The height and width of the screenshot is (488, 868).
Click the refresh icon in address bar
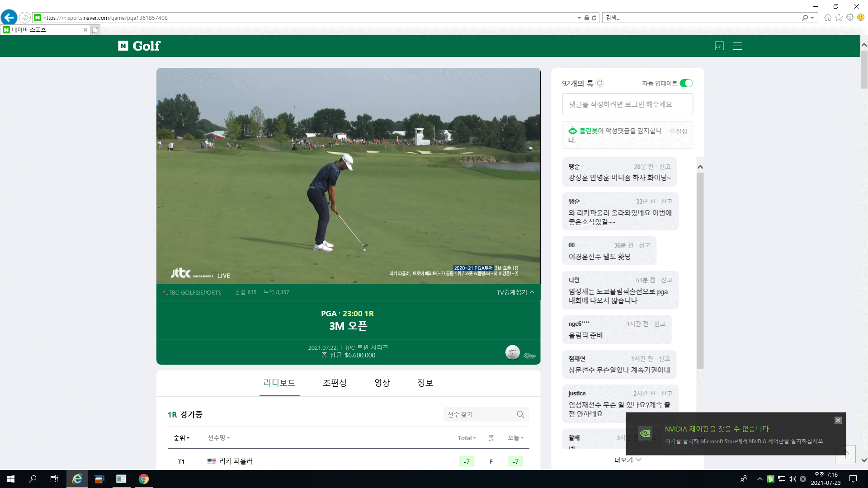594,18
